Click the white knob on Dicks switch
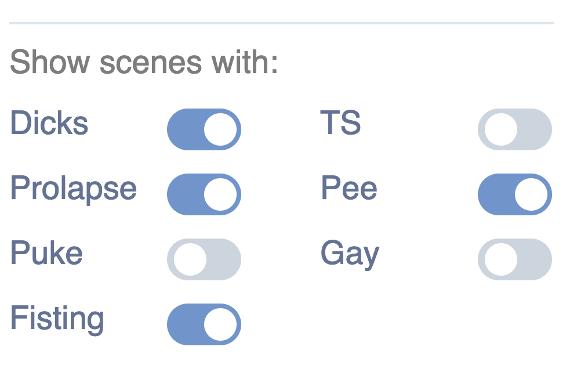588x390 pixels. 221,129
